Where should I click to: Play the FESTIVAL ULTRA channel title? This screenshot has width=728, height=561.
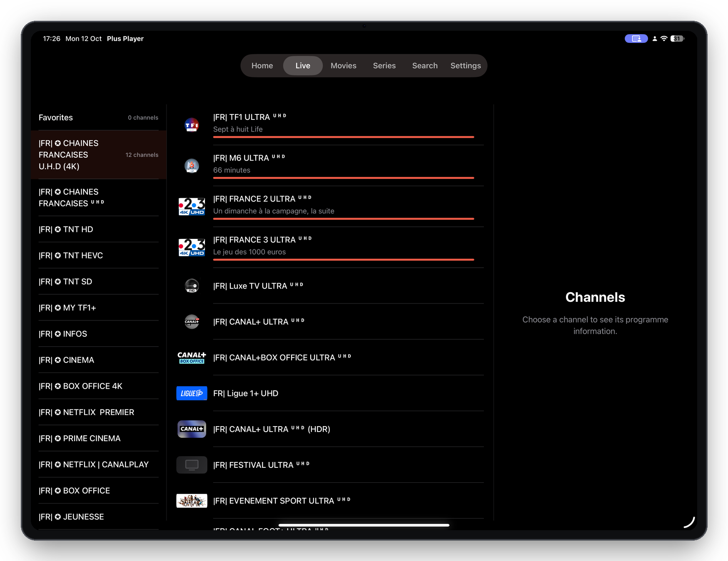click(262, 465)
